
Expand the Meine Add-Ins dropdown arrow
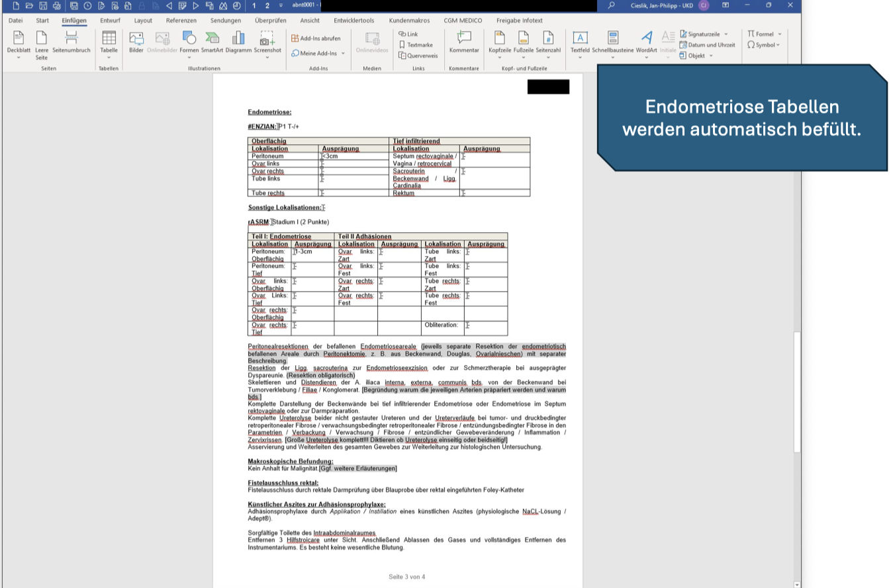pyautogui.click(x=343, y=54)
